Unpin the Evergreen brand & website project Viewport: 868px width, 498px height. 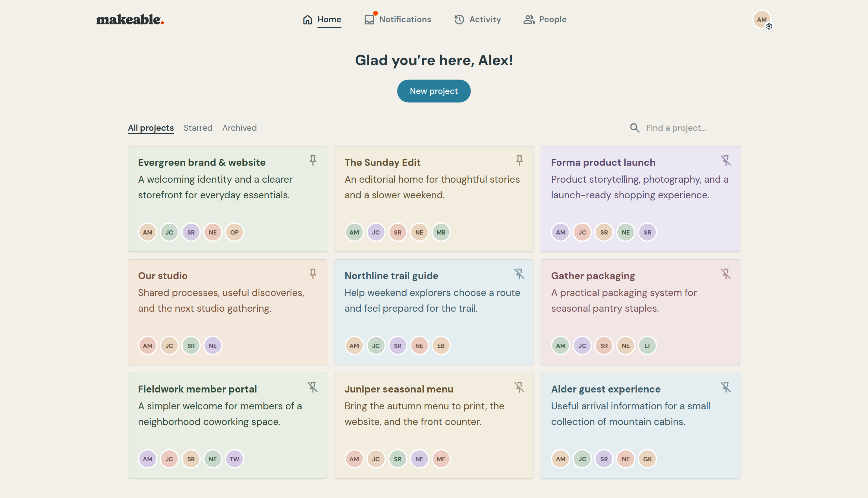(x=313, y=160)
